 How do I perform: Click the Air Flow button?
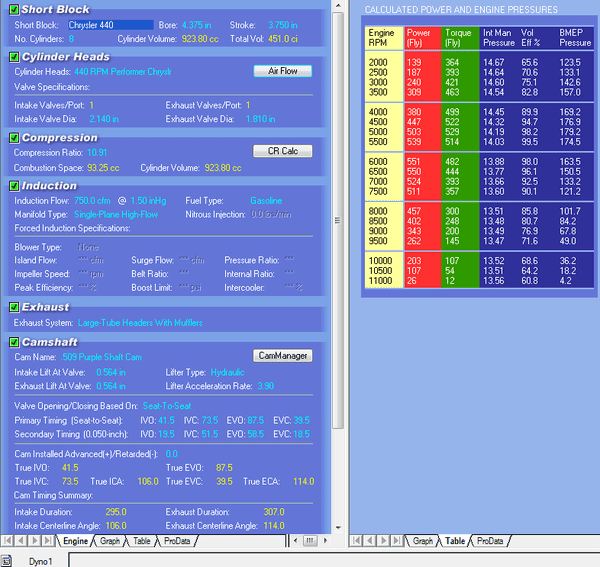(282, 72)
